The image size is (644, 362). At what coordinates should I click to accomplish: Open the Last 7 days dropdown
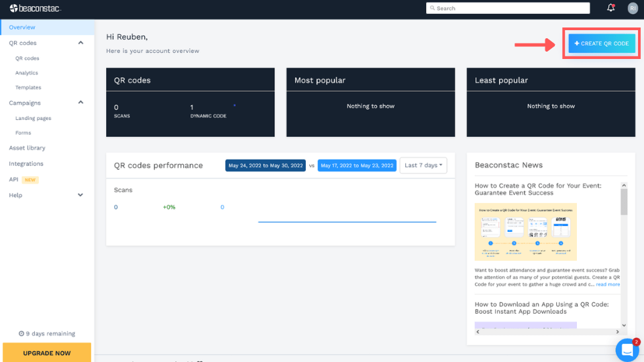tap(423, 166)
